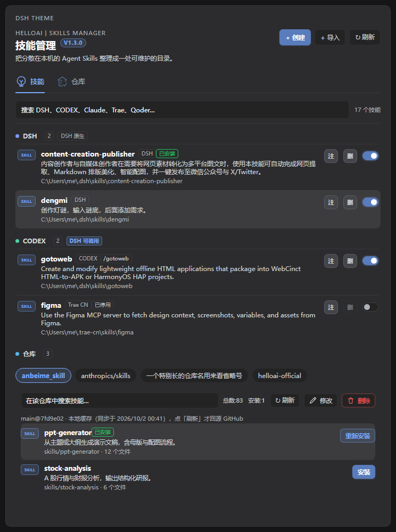Click the SKILL badge beside ppt-generator
Screen dimensions: 396x532
pyautogui.click(x=30, y=433)
